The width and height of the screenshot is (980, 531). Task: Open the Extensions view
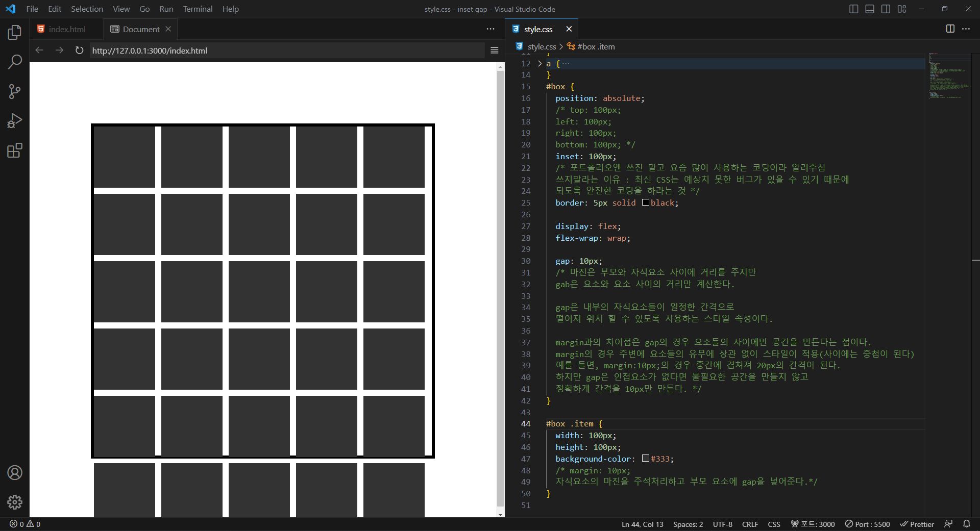pyautogui.click(x=15, y=150)
